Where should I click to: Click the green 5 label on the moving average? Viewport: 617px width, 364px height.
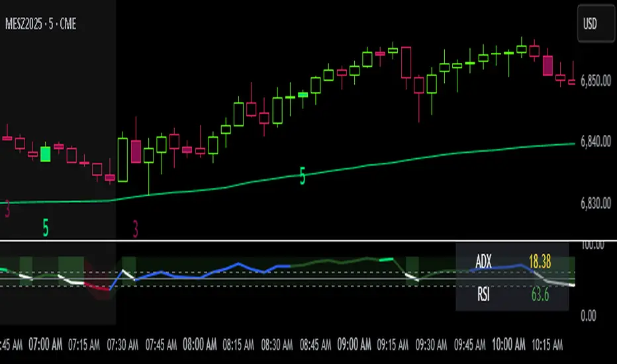coord(302,176)
